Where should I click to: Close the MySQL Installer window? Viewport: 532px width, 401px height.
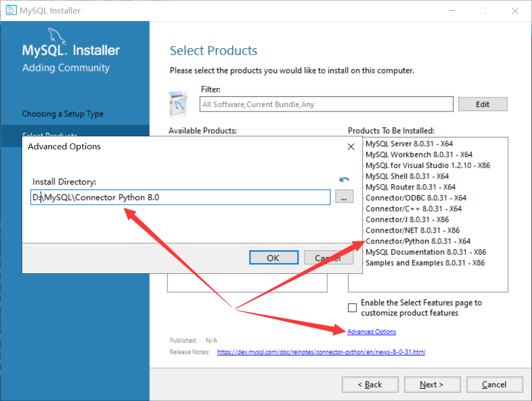(x=515, y=10)
